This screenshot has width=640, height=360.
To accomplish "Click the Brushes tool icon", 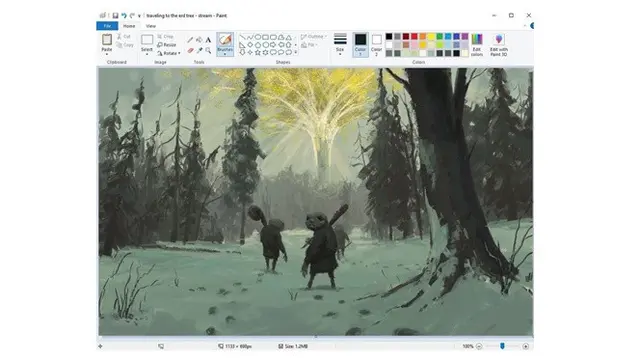I will [225, 40].
